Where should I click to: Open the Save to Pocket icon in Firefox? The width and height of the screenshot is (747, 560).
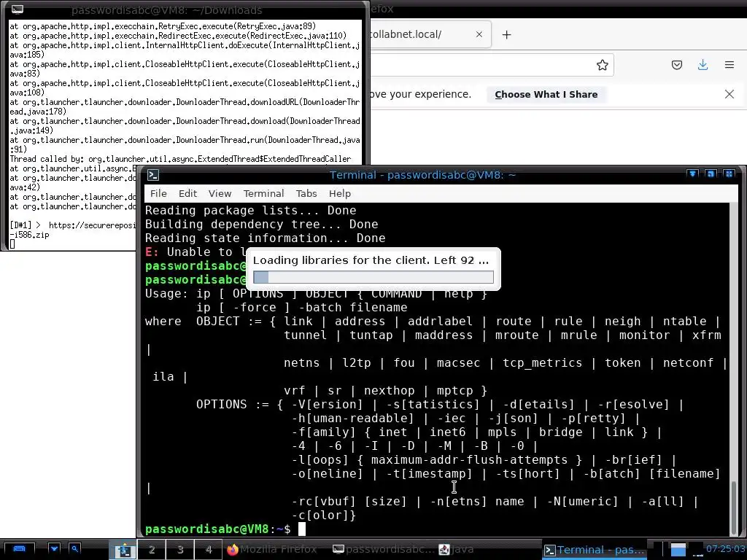point(676,65)
